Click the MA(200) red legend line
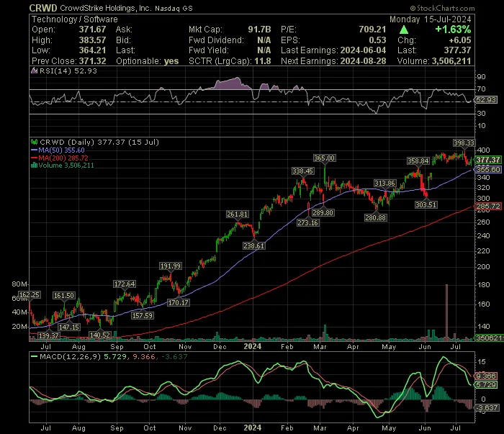Image resolution: width=504 pixels, height=434 pixels. pos(34,158)
